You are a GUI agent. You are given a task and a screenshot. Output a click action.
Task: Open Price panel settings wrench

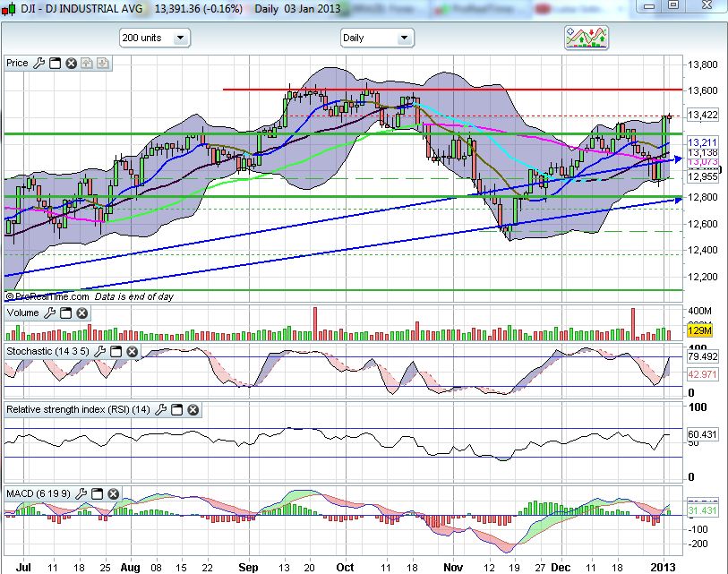click(x=39, y=64)
